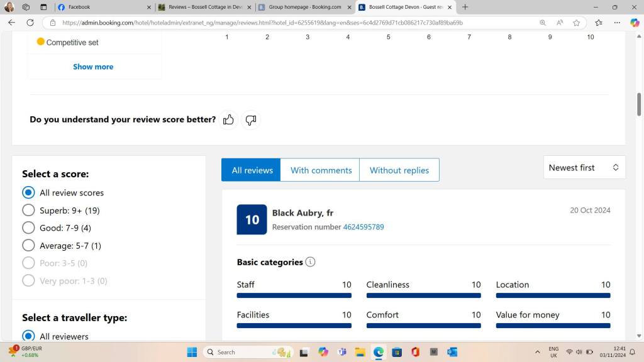
Task: Click the zoom magnifier icon in address bar
Action: (543, 23)
